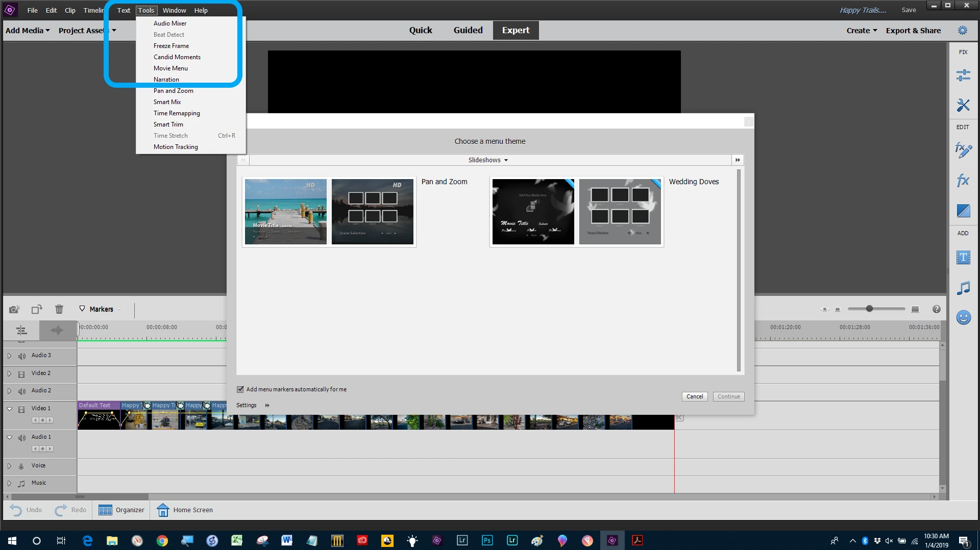Open the Effects fx panel
This screenshot has height=550, width=980.
pyautogui.click(x=963, y=180)
